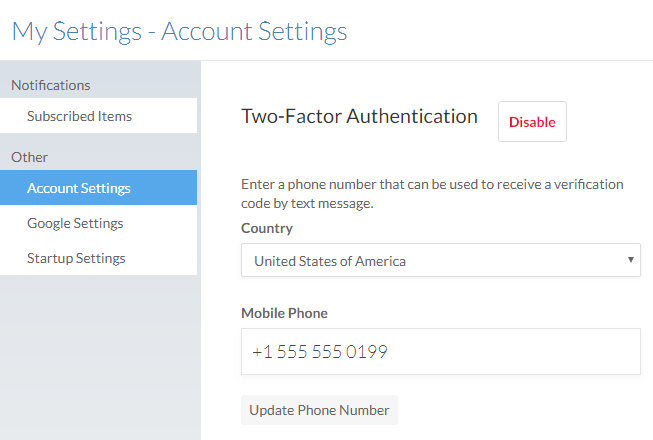Click the Account Settings part of the title
653x440 pixels.
click(254, 31)
